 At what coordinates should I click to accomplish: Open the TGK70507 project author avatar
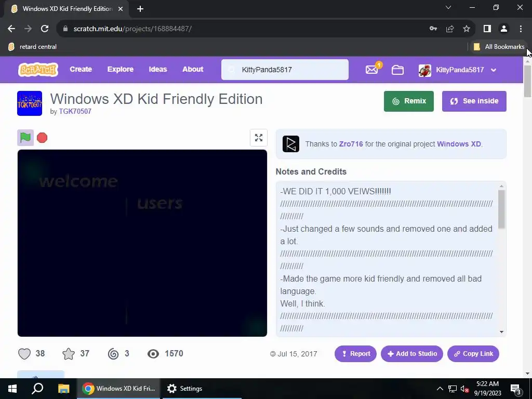pyautogui.click(x=30, y=103)
